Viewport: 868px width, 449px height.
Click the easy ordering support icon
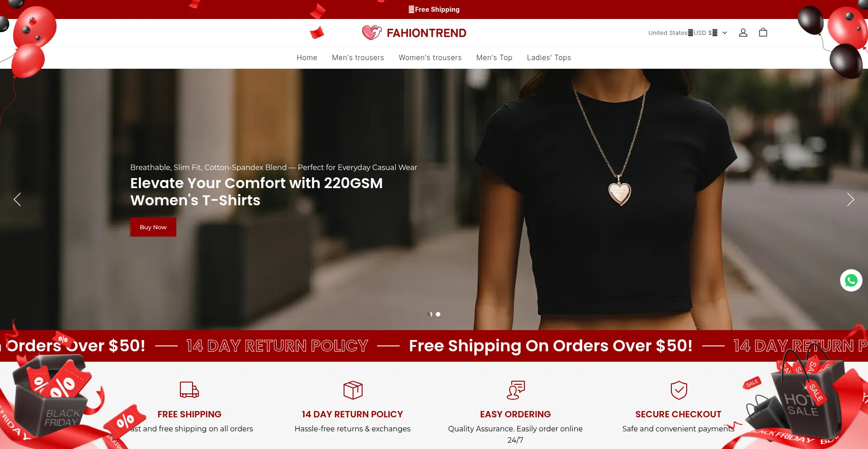pyautogui.click(x=515, y=390)
